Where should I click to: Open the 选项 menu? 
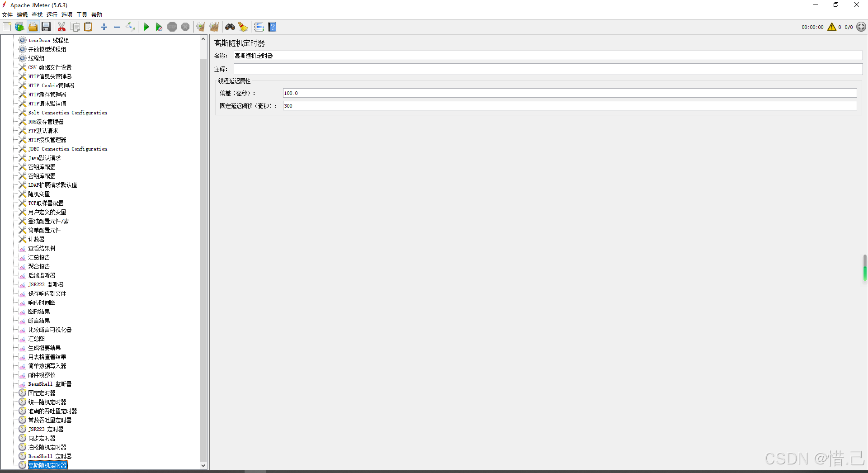click(x=67, y=15)
